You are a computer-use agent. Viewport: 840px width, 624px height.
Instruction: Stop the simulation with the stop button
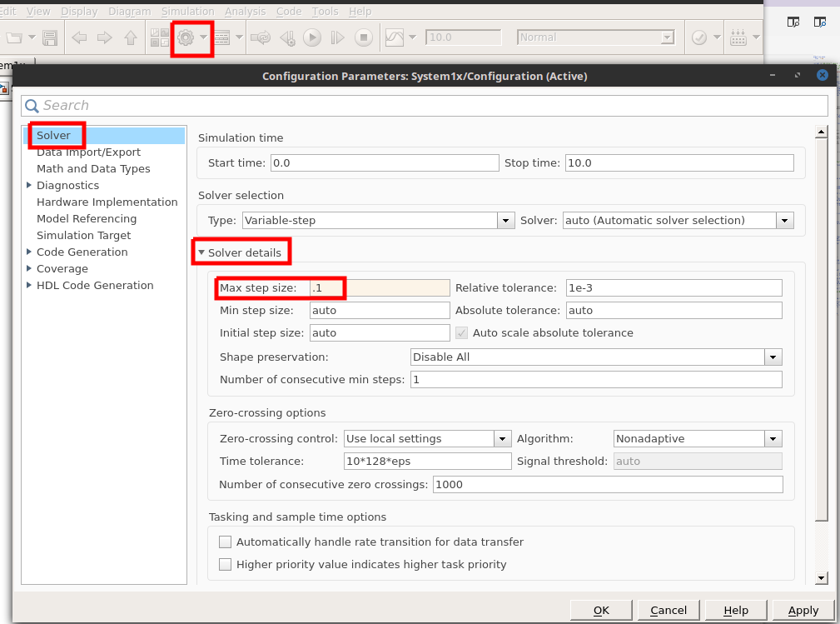[x=364, y=37]
